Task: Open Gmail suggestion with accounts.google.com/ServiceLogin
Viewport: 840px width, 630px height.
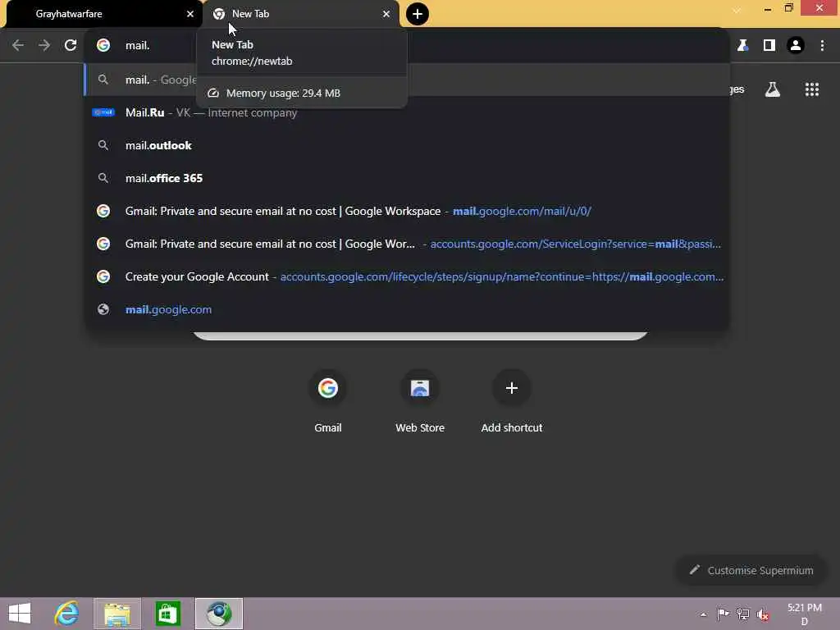Action: pyautogui.click(x=407, y=244)
